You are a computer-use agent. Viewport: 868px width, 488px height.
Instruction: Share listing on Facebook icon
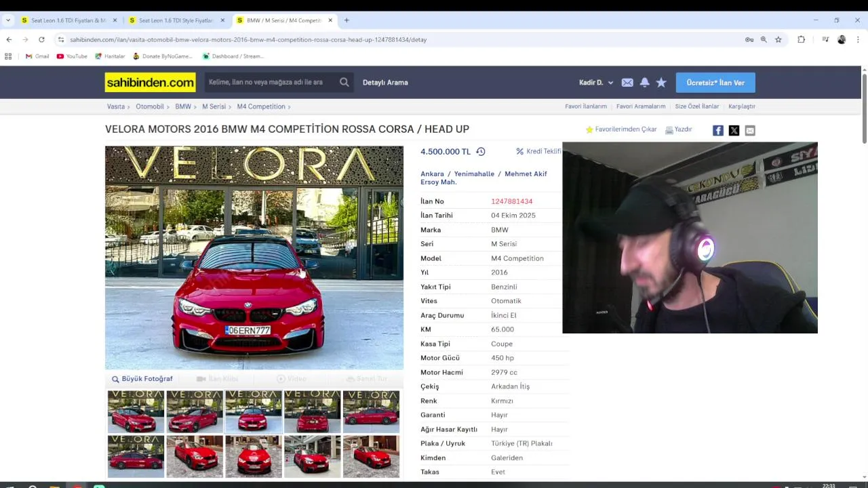click(x=717, y=130)
